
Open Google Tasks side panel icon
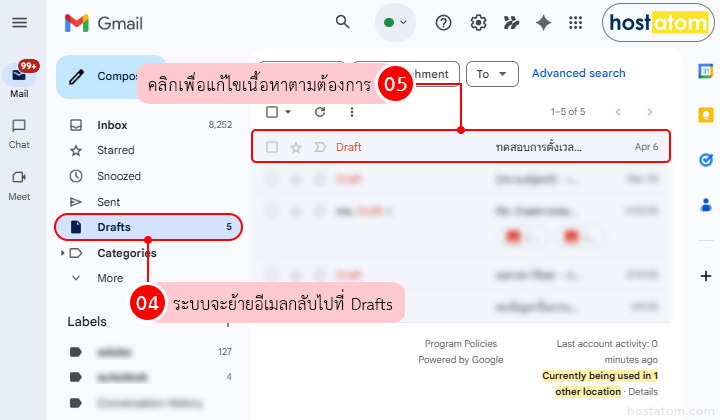705,159
